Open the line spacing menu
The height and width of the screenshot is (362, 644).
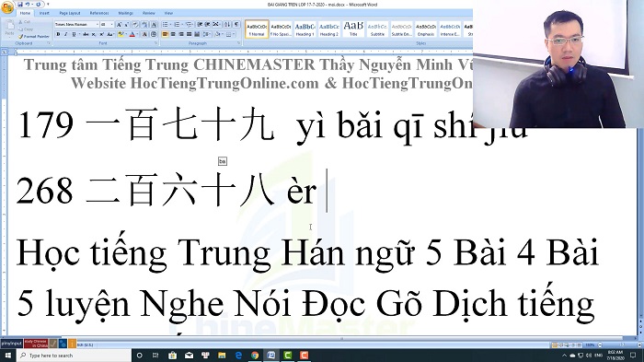207,34
